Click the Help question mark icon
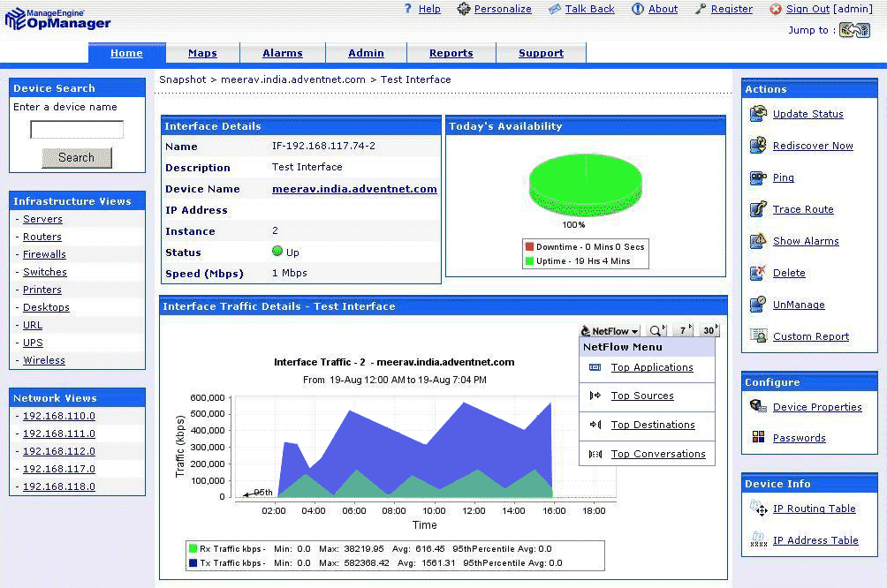The image size is (887, 588). 408,9
